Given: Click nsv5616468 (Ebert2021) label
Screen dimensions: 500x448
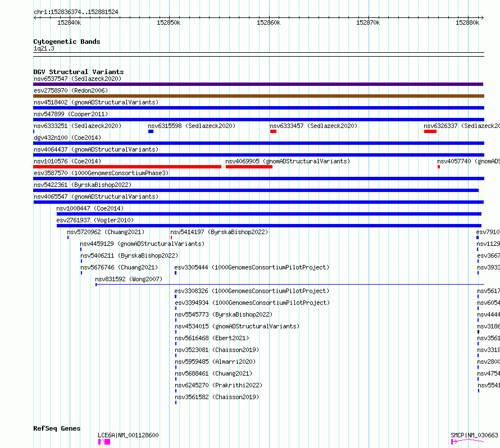Looking at the screenshot, I should pyautogui.click(x=212, y=338).
